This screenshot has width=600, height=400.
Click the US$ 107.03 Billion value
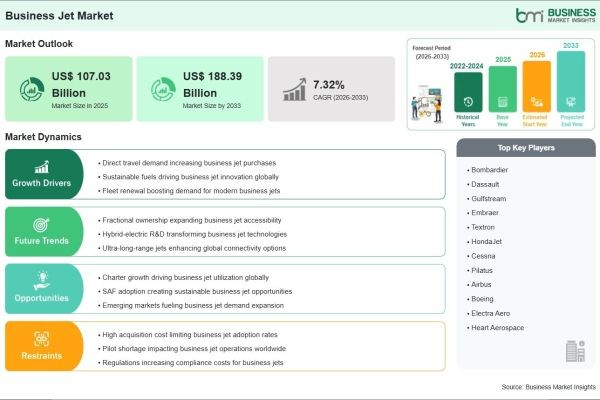[81, 84]
